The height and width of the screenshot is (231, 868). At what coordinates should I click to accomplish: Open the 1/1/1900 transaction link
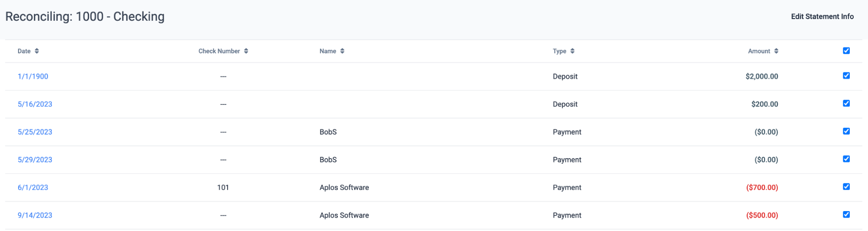[x=33, y=76]
